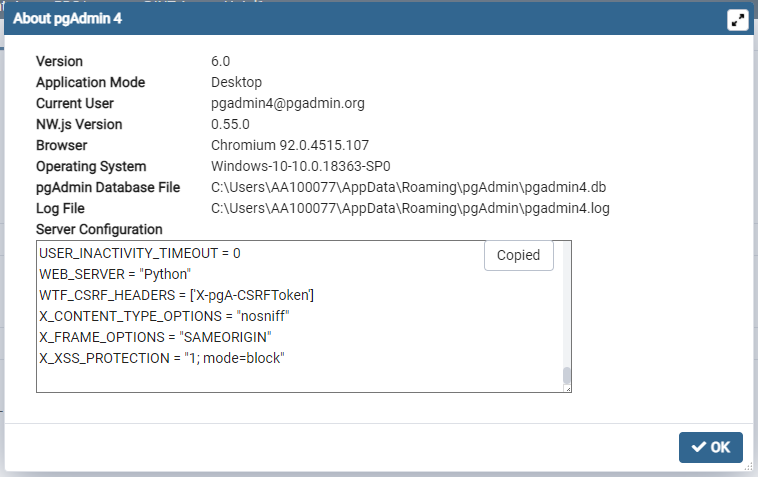The width and height of the screenshot is (758, 477).
Task: Click the Chromium browser version text
Action: (290, 145)
